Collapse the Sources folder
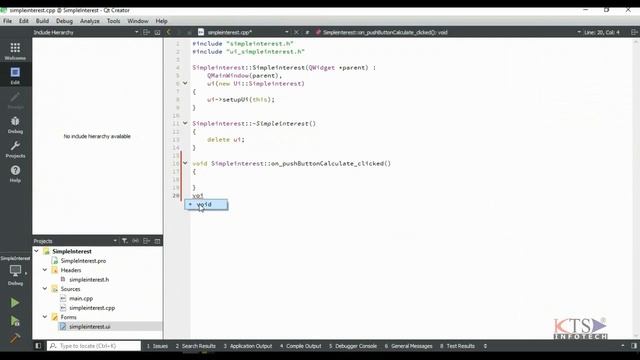Viewport: 640px width, 360px height. [45, 289]
